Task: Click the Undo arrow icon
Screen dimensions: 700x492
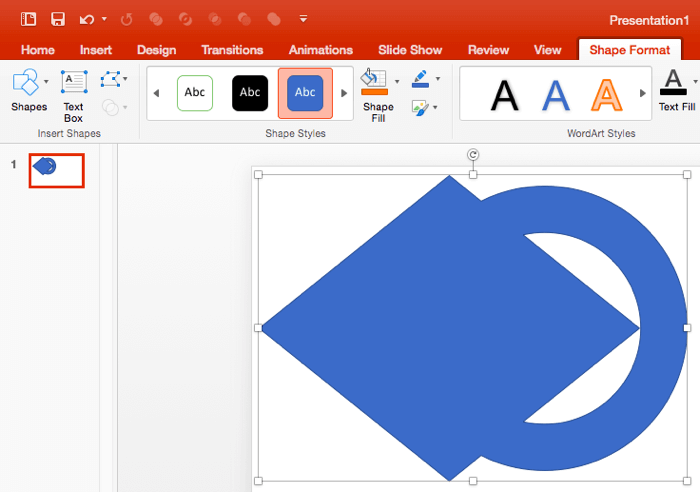Action: tap(87, 19)
